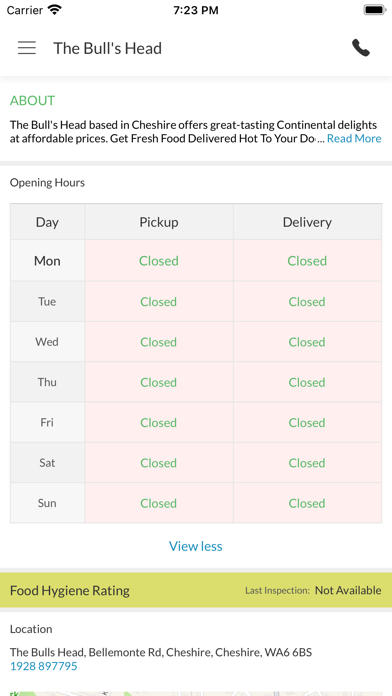Tap the ABOUT section heading

click(32, 101)
